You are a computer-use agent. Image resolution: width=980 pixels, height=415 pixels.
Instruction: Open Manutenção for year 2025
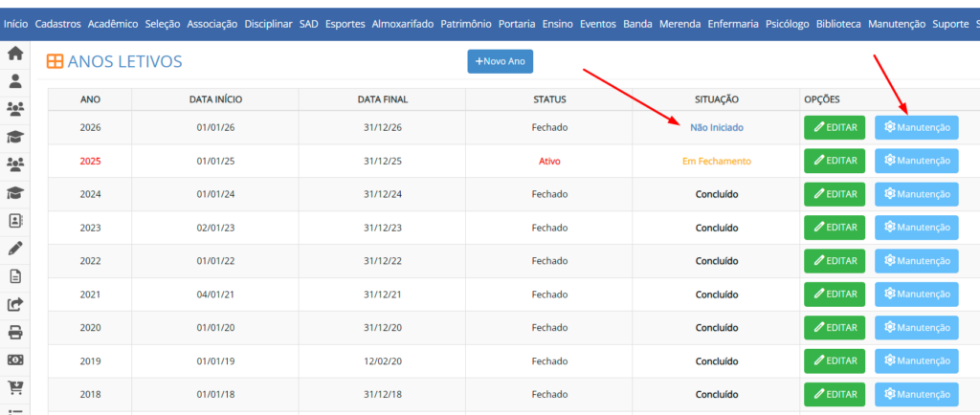[x=916, y=162]
